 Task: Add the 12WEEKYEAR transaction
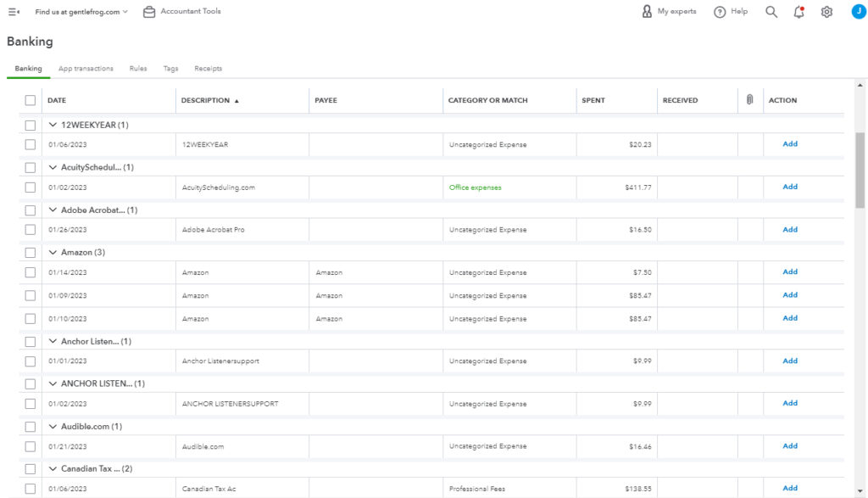pos(789,143)
